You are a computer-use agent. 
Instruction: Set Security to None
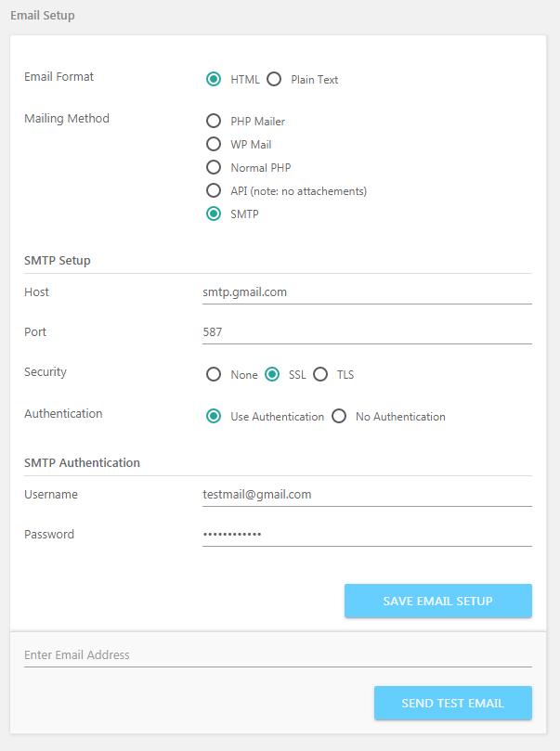coord(214,374)
